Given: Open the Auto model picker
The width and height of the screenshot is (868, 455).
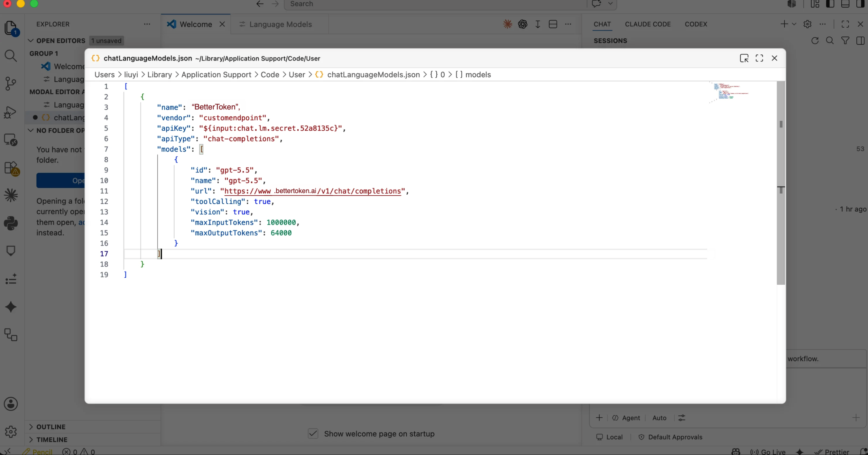Looking at the screenshot, I should tap(660, 418).
